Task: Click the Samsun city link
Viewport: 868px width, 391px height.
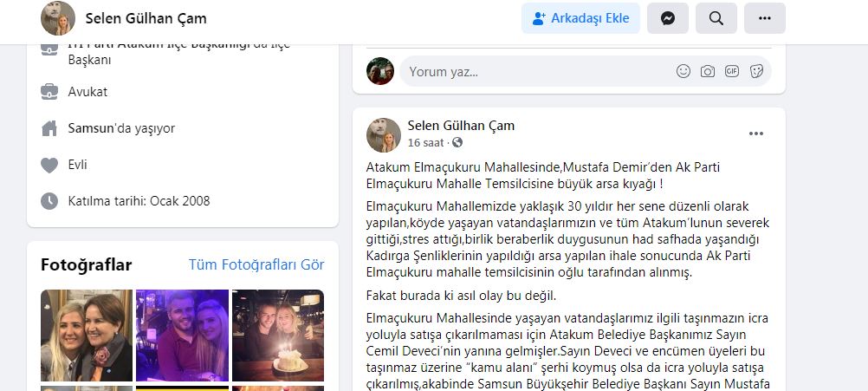Action: click(87, 128)
